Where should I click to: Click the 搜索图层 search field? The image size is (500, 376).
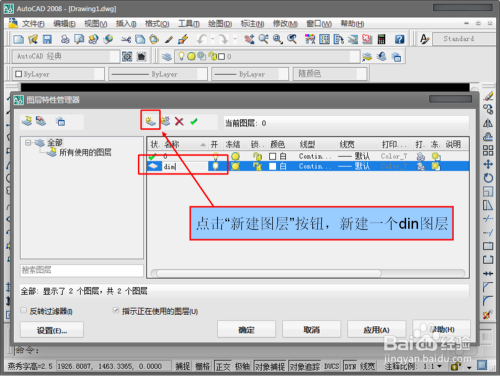[x=82, y=270]
